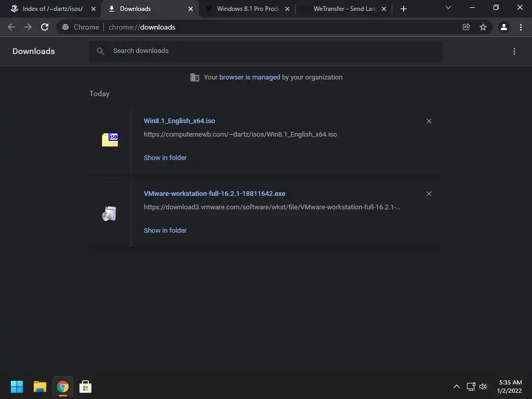The width and height of the screenshot is (532, 399).
Task: Open the downloads page more actions menu
Action: point(514,51)
